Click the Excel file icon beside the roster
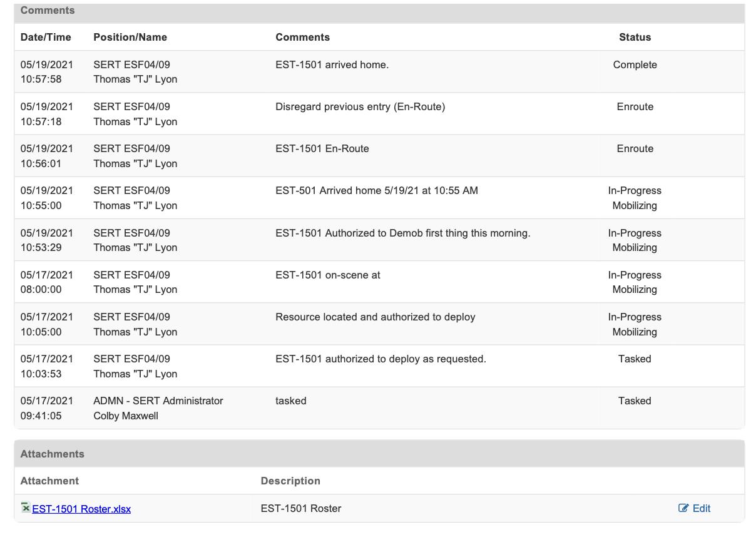The width and height of the screenshot is (756, 542). click(x=25, y=508)
